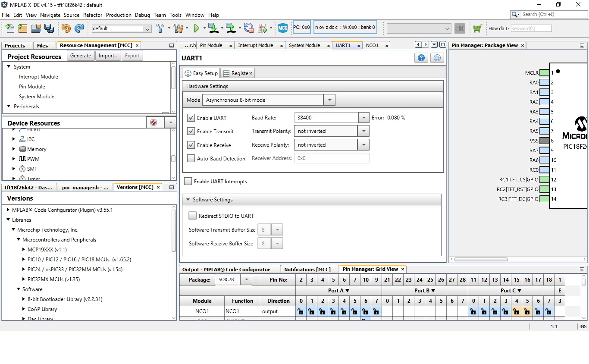Open the Mode dropdown arrow
The width and height of the screenshot is (589, 364).
[329, 100]
